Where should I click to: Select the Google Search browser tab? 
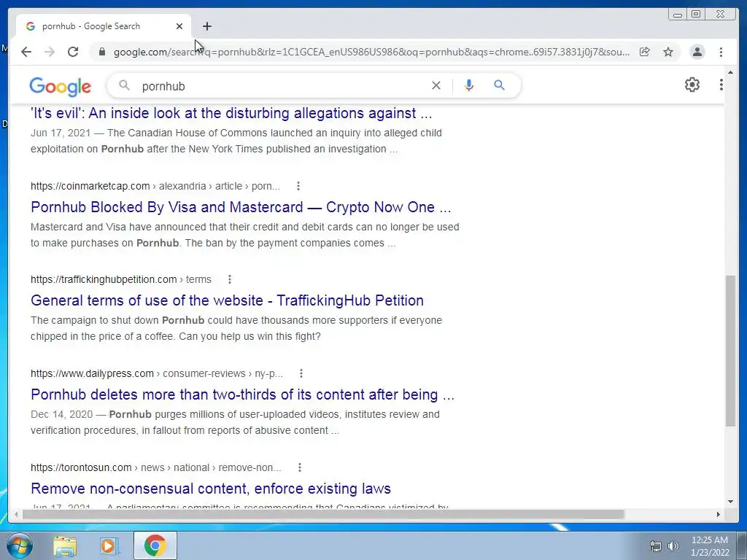click(104, 26)
